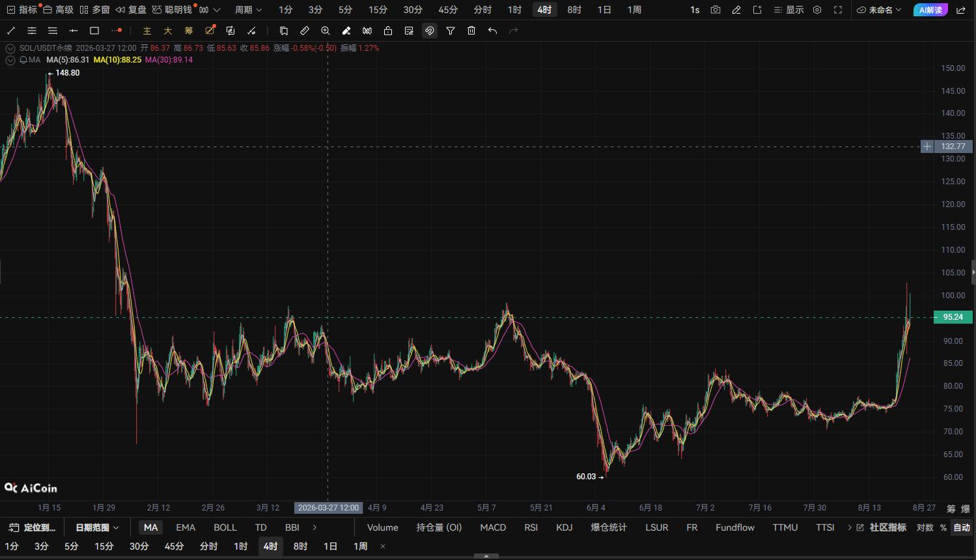
Task: Open the 未命名 layout dropdown
Action: [x=880, y=10]
